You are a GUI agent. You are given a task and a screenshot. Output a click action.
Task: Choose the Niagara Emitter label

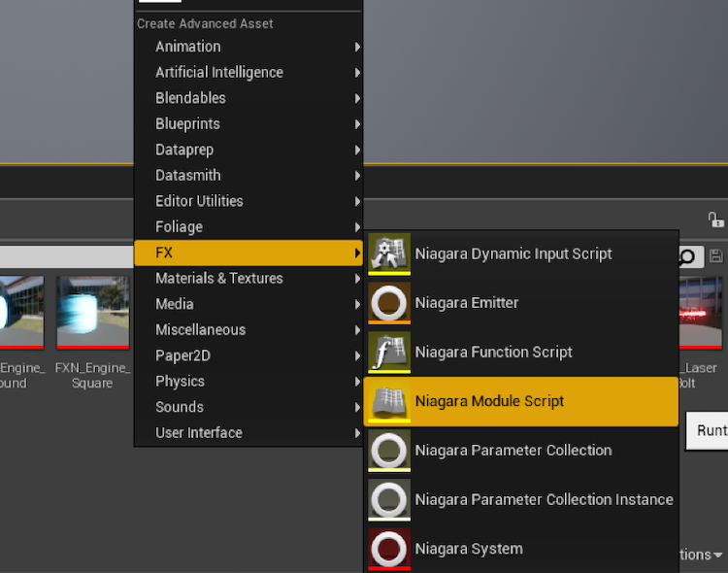pyautogui.click(x=467, y=303)
